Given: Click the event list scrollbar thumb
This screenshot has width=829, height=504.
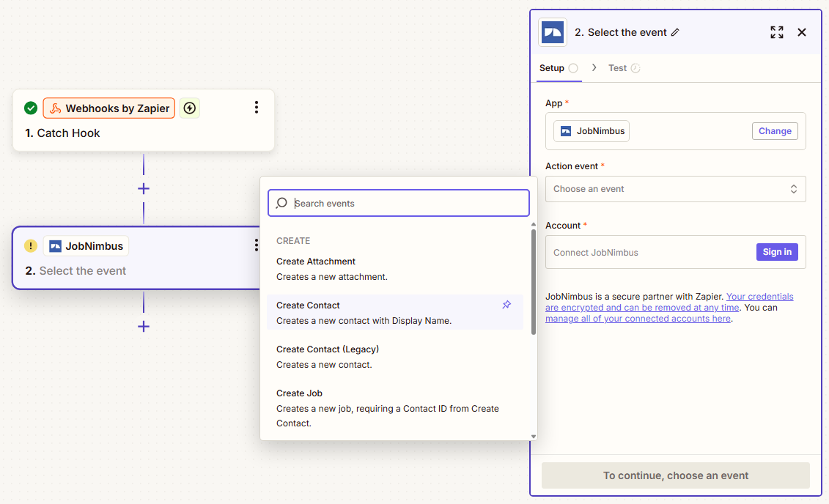Looking at the screenshot, I should click(x=534, y=282).
